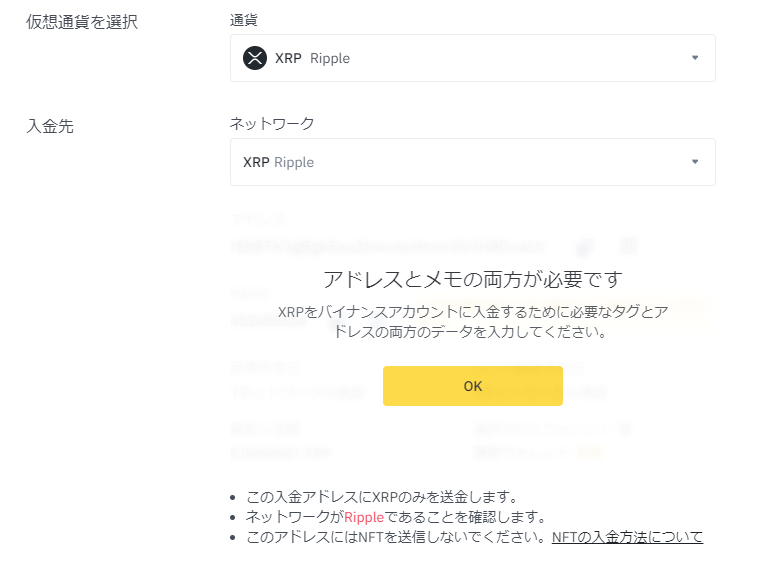Expand the network dropdown arrow
This screenshot has height=561, width=759.
(x=695, y=162)
